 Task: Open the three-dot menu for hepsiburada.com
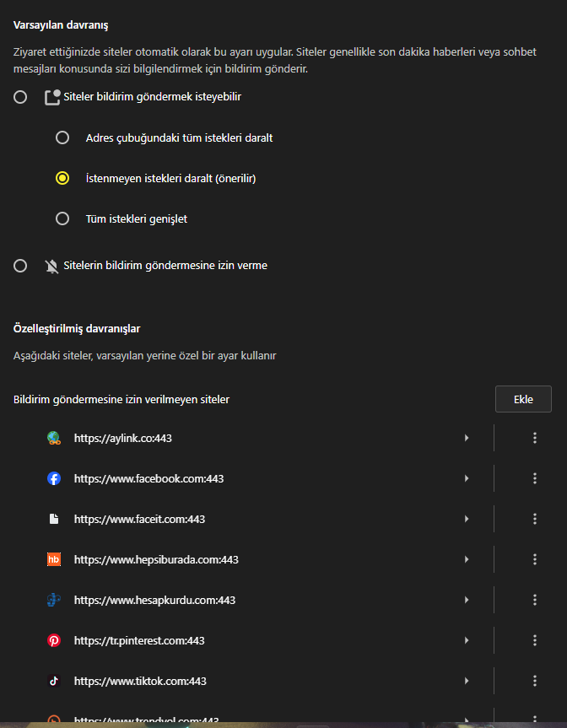(x=534, y=559)
